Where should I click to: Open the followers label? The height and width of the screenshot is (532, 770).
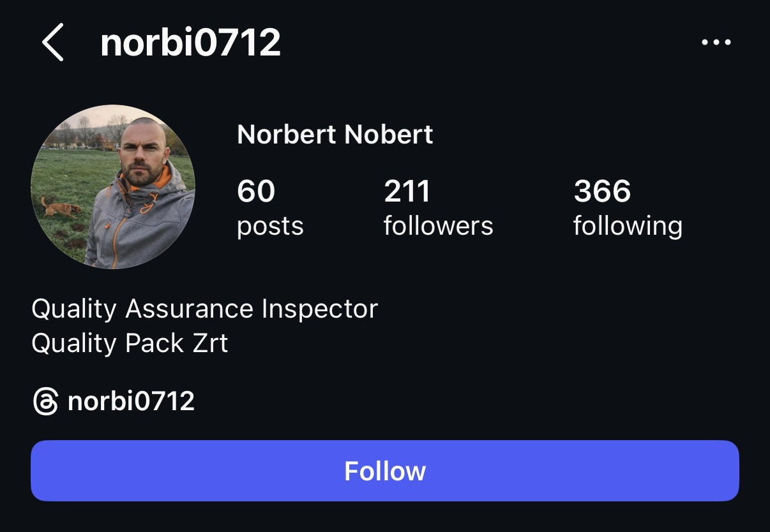point(438,226)
